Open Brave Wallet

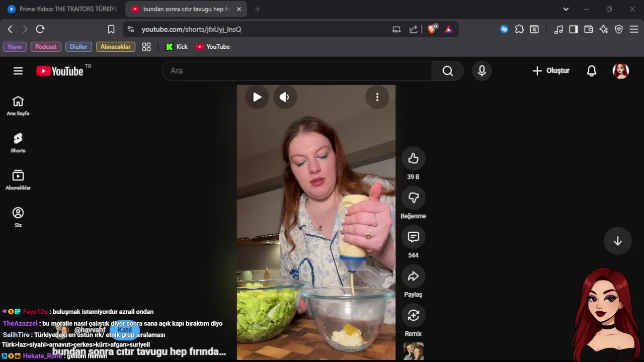click(x=589, y=29)
